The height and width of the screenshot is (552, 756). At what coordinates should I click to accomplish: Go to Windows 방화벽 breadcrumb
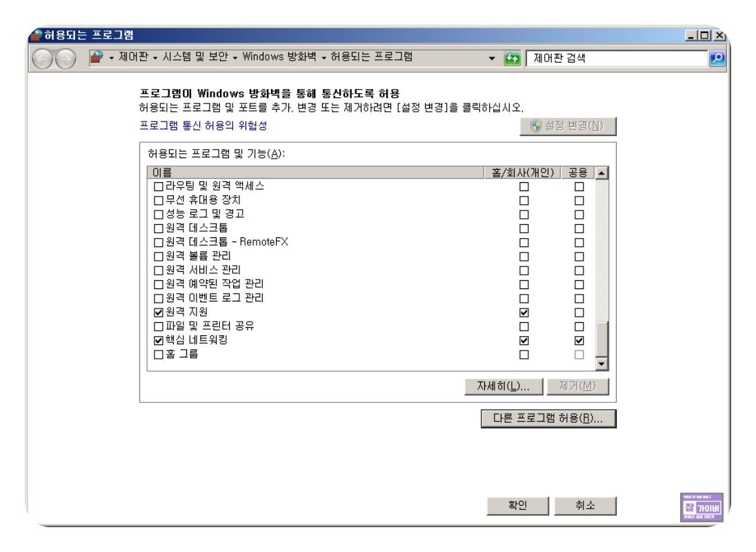point(279,57)
